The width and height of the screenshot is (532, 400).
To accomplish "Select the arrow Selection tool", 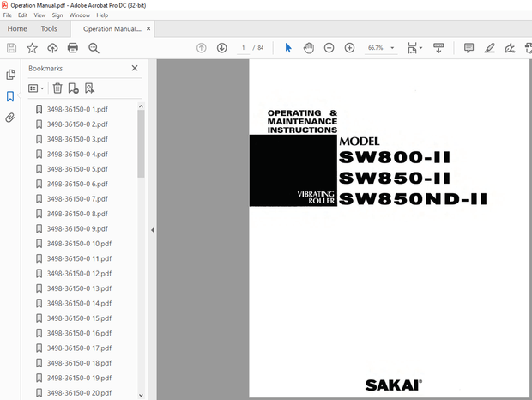I will (288, 48).
